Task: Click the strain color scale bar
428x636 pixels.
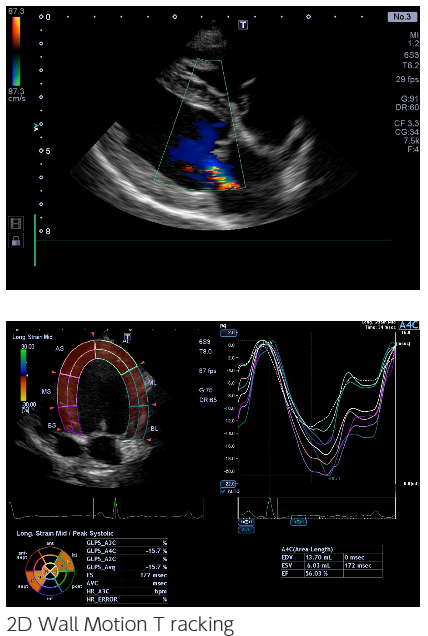Action: [x=24, y=375]
